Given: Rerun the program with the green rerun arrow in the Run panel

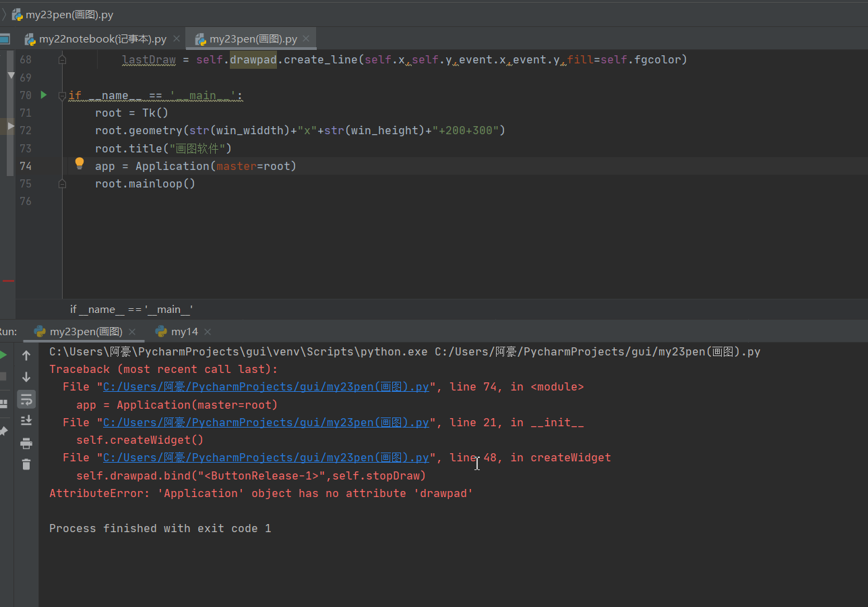Looking at the screenshot, I should (x=3, y=355).
